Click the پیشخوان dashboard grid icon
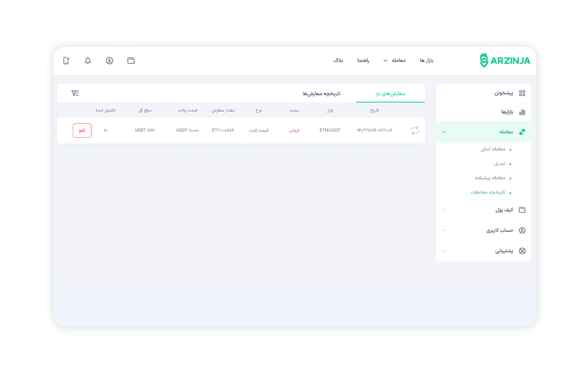 (522, 93)
